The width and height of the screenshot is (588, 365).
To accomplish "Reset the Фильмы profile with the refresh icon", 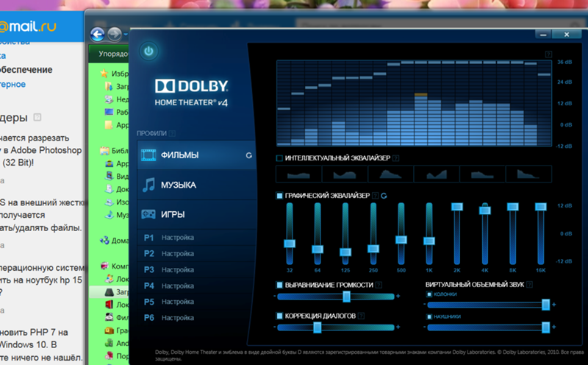I will pos(249,156).
